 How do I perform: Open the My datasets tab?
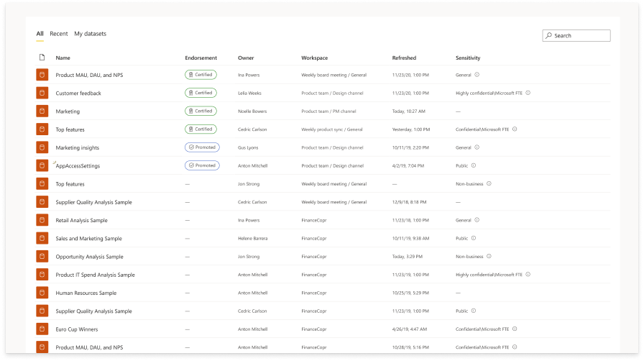click(x=90, y=34)
